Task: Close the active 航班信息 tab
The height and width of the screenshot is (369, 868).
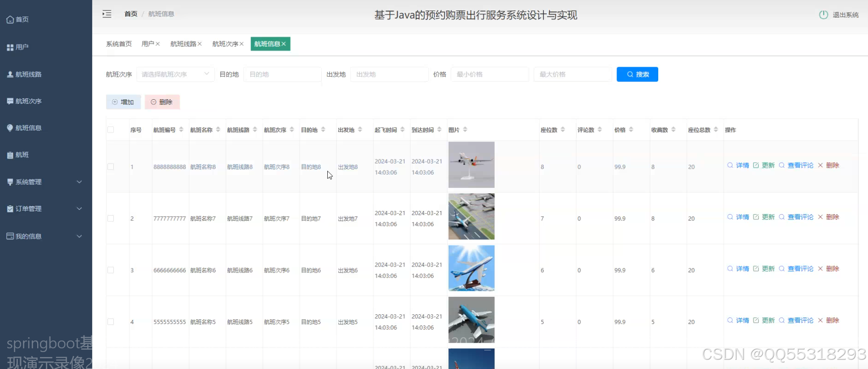Action: click(x=284, y=44)
